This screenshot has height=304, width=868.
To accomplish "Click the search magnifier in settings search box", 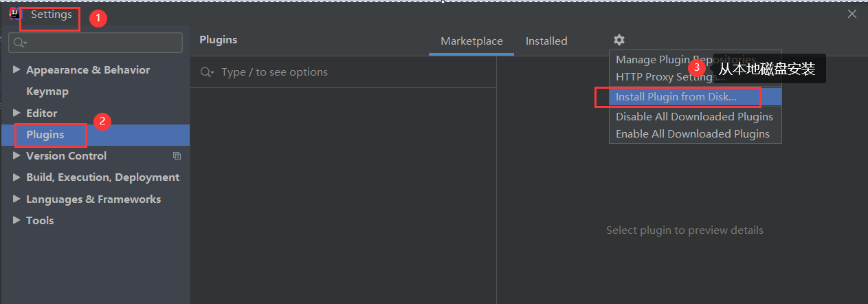I will (20, 43).
